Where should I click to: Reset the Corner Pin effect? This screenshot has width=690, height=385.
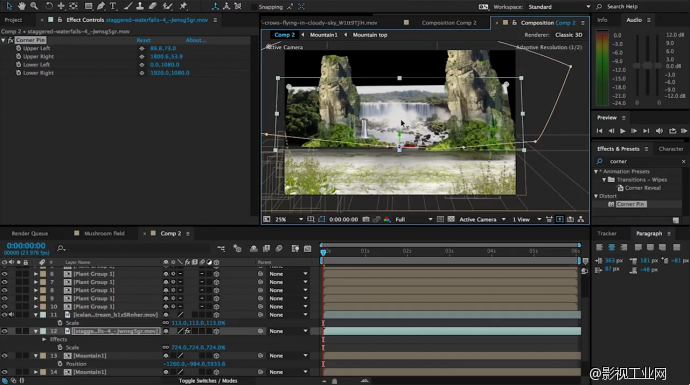point(143,40)
